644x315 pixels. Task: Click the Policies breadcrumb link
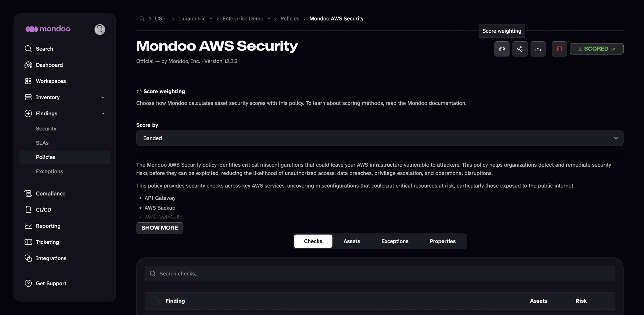pyautogui.click(x=290, y=19)
